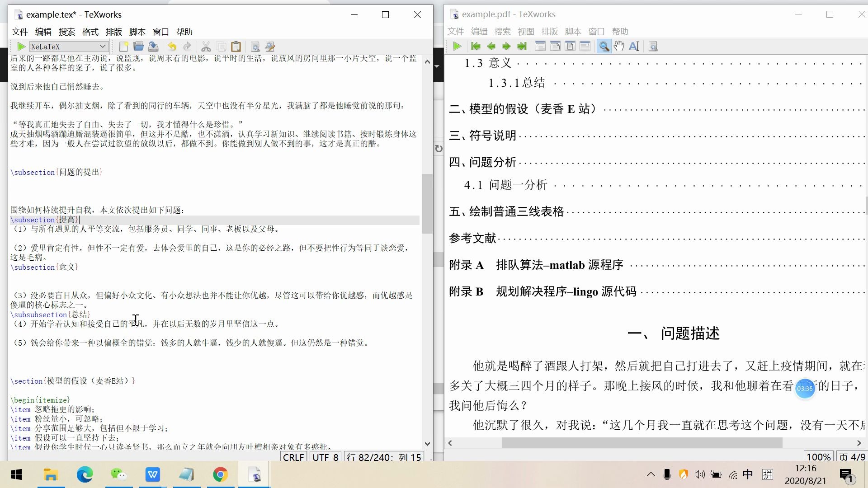Open the 搜索 menu in editor window

click(x=67, y=32)
